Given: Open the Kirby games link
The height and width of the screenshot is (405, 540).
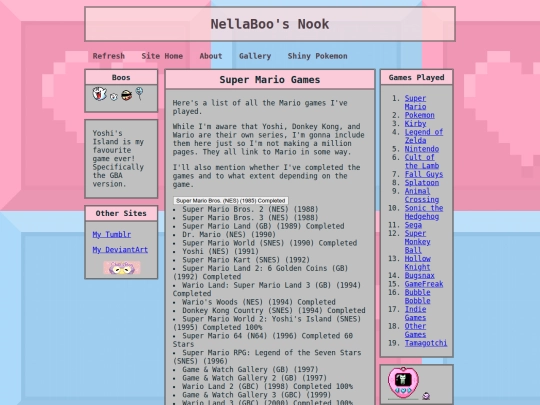Looking at the screenshot, I should pyautogui.click(x=415, y=123).
